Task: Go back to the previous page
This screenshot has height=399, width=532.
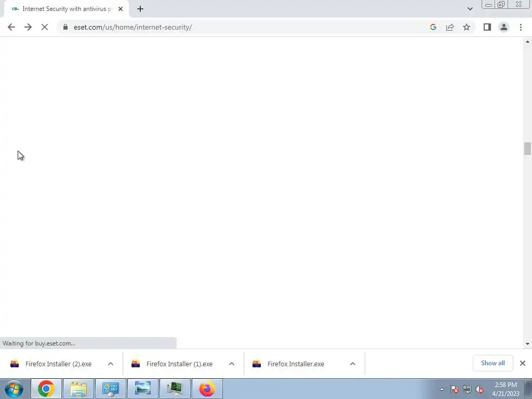Action: pos(11,27)
